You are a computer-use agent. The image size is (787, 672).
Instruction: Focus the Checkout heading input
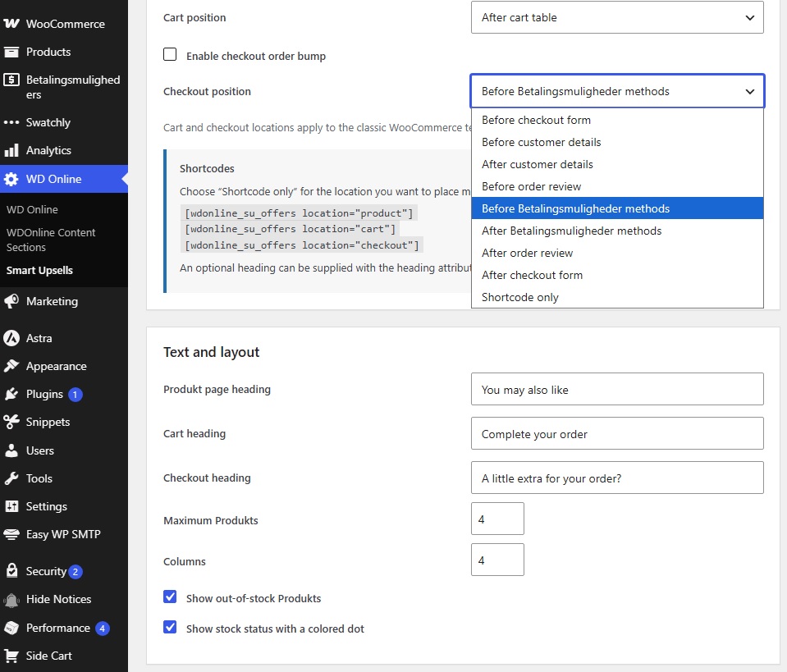617,478
